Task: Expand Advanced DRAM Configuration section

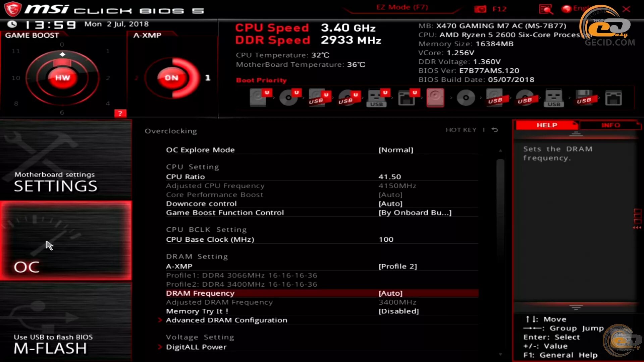Action: coord(226,319)
